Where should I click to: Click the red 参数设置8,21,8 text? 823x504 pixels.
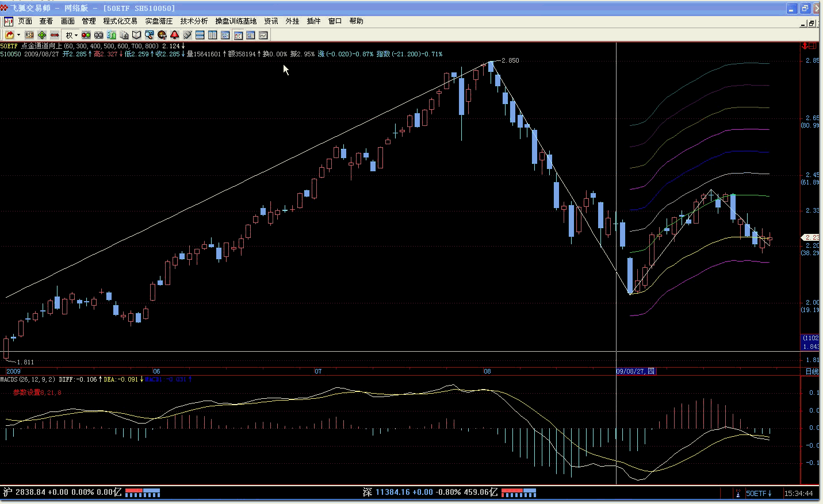(37, 393)
